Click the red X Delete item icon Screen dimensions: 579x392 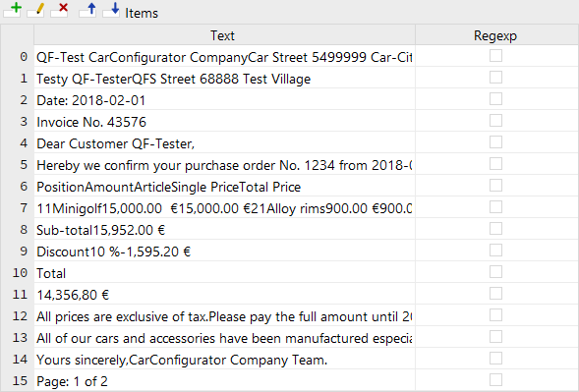click(x=59, y=10)
